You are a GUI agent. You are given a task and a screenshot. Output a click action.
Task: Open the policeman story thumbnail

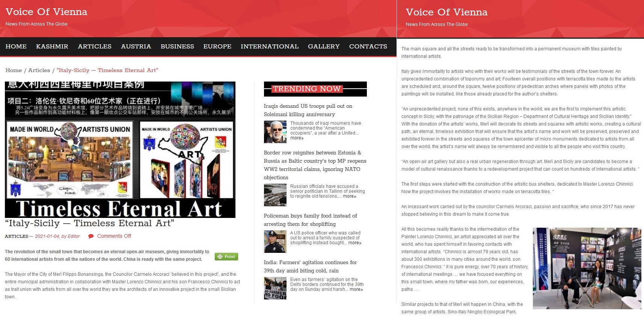pos(275,242)
